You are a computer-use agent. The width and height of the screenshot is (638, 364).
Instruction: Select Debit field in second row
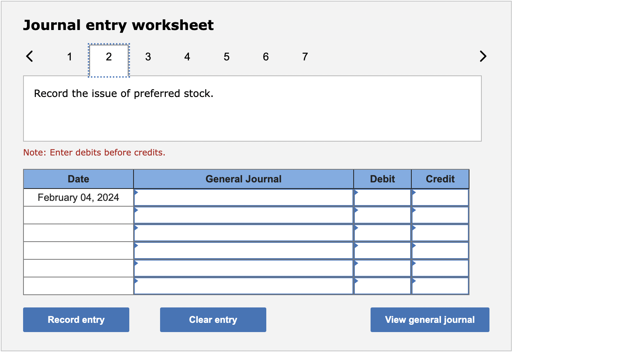pos(382,215)
